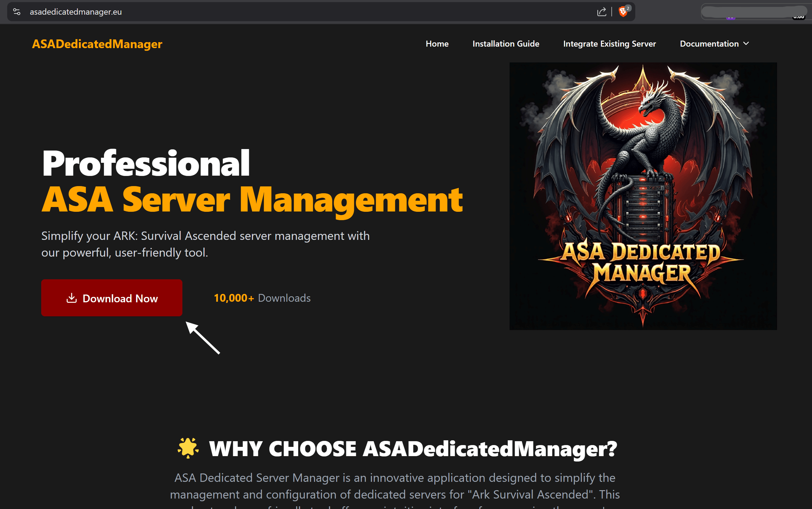The width and height of the screenshot is (812, 509).
Task: Open the Installation Guide page
Action: [x=506, y=44]
